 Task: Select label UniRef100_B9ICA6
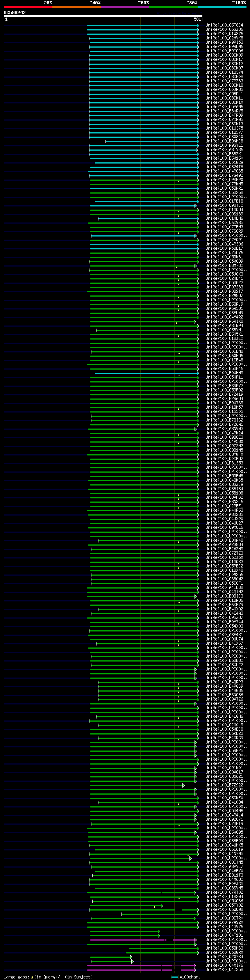pos(224,51)
